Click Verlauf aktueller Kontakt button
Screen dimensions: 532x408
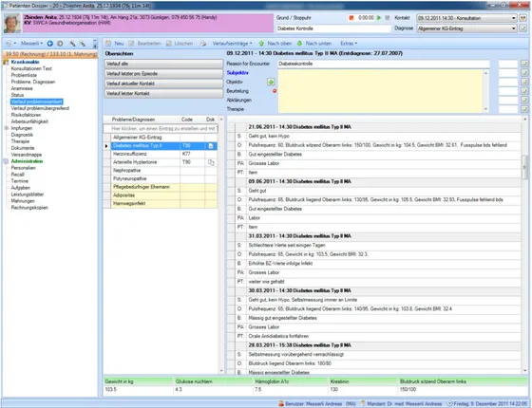[x=163, y=83]
